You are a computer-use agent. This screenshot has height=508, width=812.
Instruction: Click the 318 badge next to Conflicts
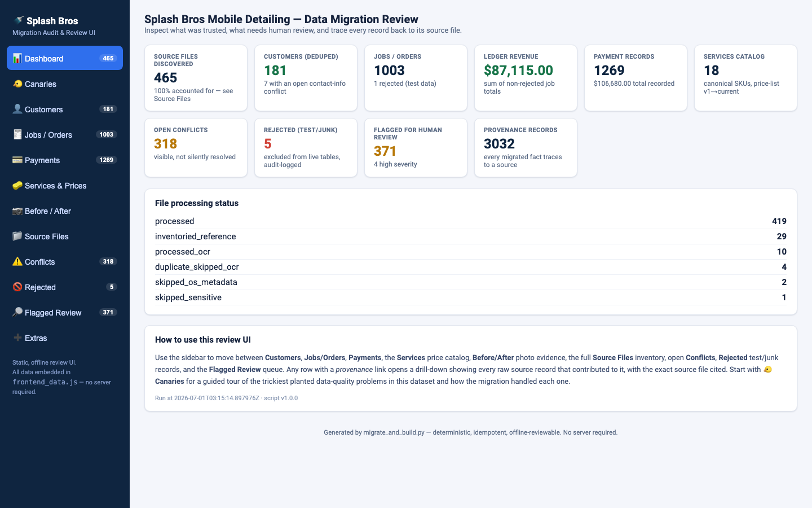[108, 261]
